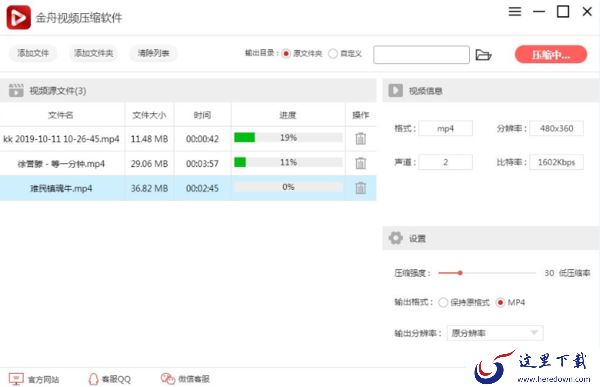Open the 官方网站 link

[44, 379]
